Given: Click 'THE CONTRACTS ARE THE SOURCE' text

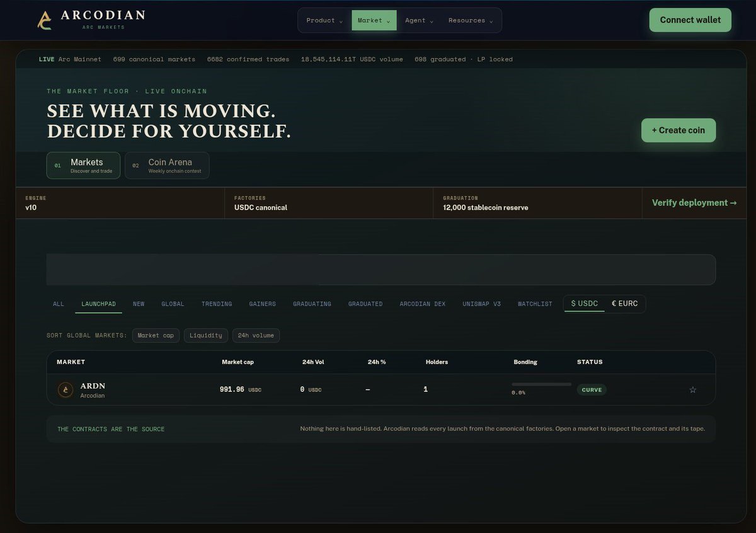Looking at the screenshot, I should 111,429.
